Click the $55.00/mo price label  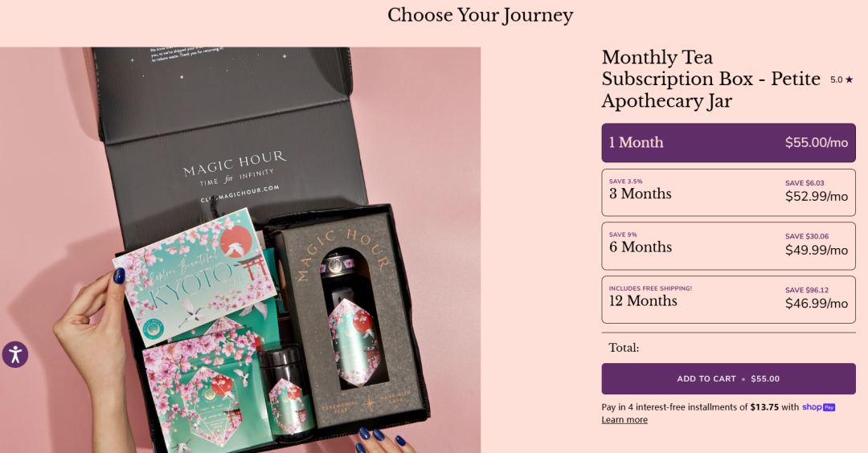pyautogui.click(x=817, y=143)
